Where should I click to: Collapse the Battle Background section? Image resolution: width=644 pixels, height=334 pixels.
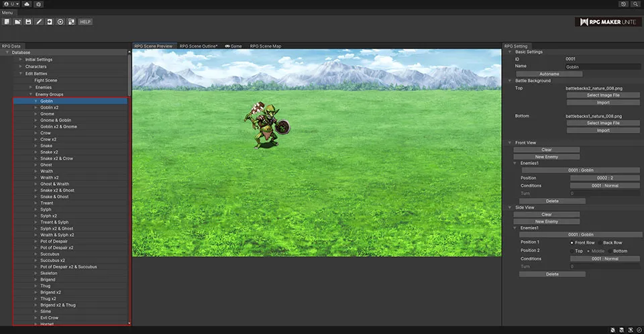click(511, 80)
